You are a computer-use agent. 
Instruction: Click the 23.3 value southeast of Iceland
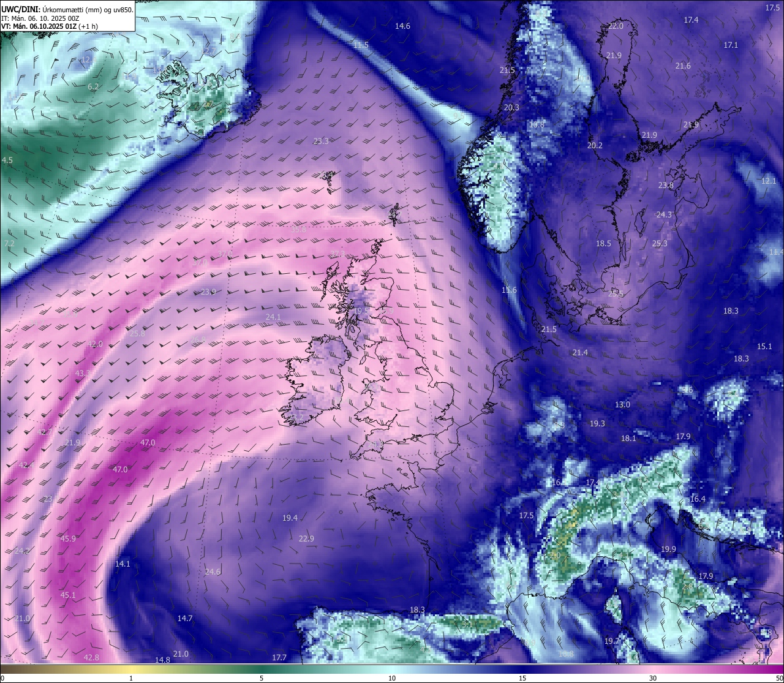pyautogui.click(x=321, y=142)
